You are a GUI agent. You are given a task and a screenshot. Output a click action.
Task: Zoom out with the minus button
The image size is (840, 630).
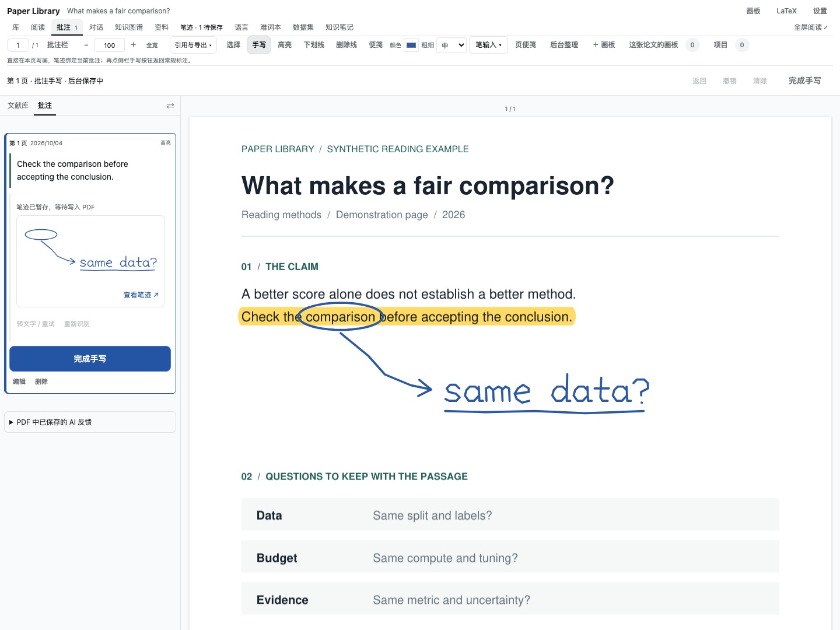pyautogui.click(x=86, y=45)
